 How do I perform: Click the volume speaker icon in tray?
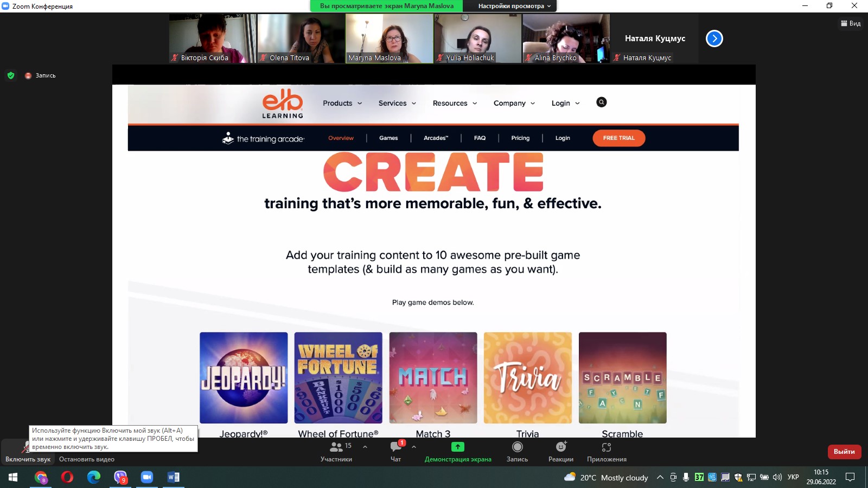(777, 477)
